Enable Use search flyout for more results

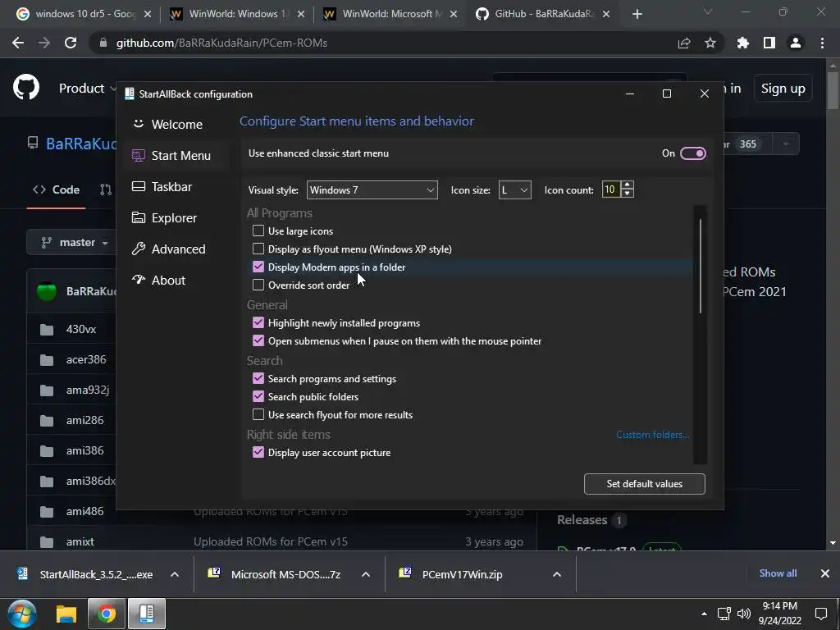pos(258,414)
